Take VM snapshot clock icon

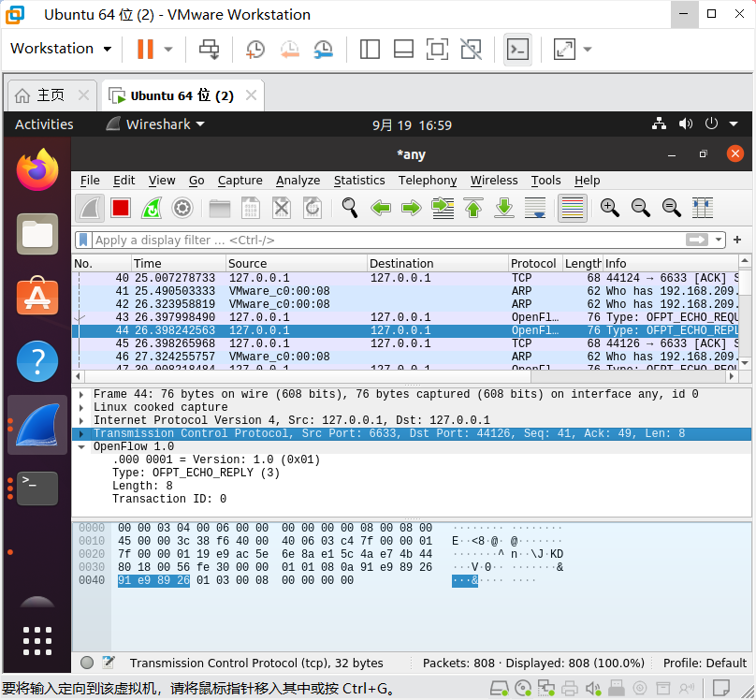[255, 50]
